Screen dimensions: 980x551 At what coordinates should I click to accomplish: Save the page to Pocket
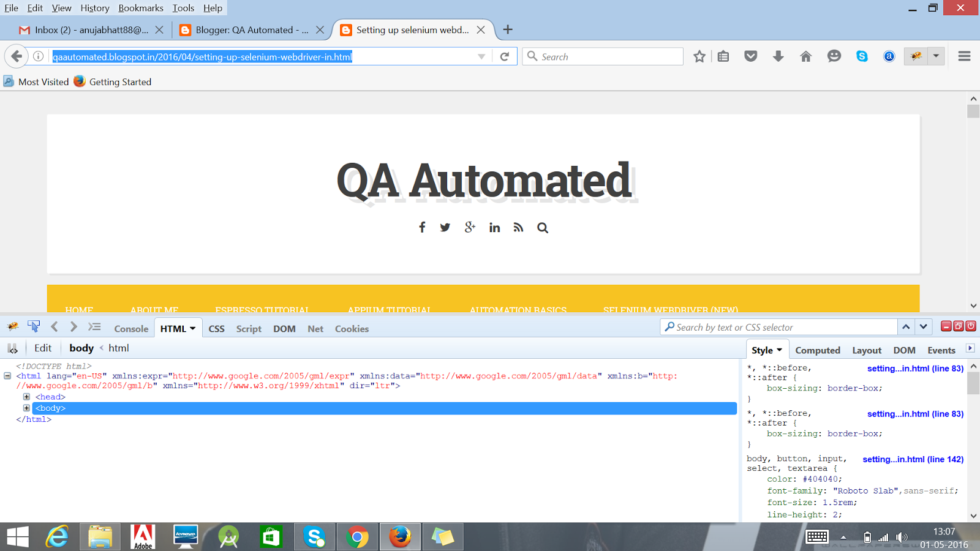(751, 56)
